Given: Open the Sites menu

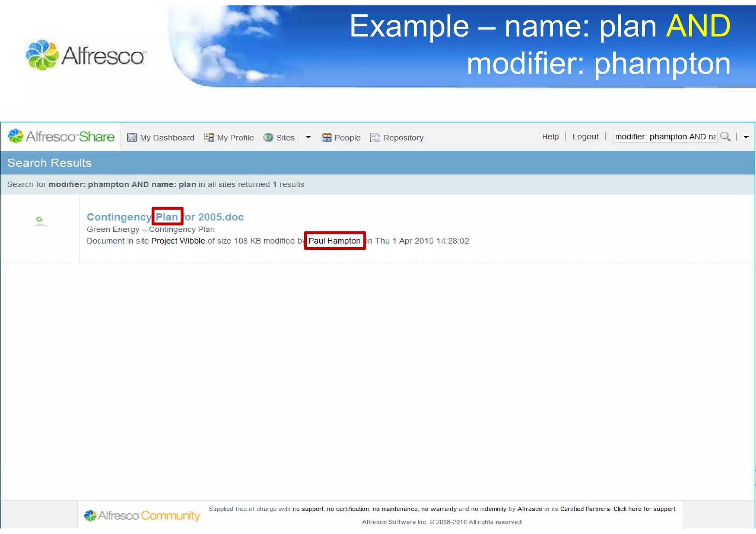Looking at the screenshot, I should click(x=286, y=138).
